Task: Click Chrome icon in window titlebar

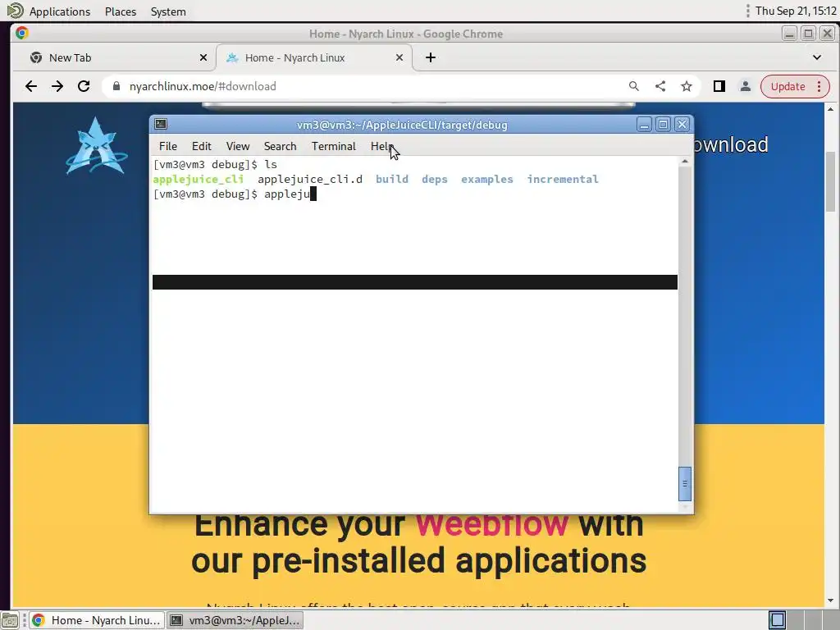Action: 22,33
